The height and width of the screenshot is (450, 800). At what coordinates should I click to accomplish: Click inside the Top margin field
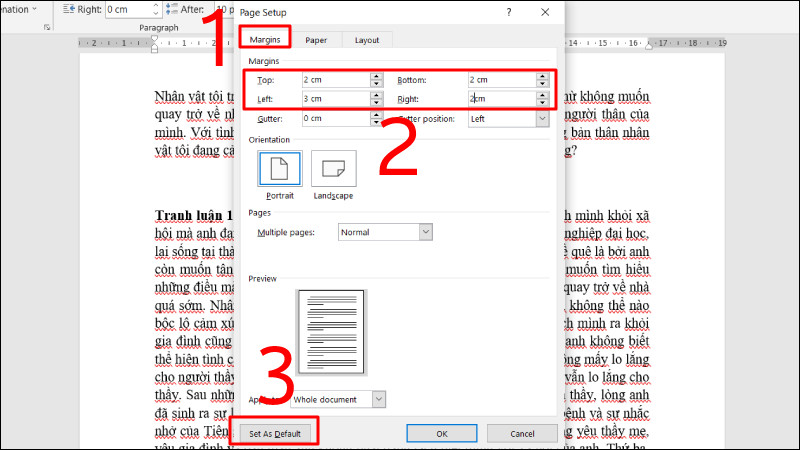click(x=335, y=80)
